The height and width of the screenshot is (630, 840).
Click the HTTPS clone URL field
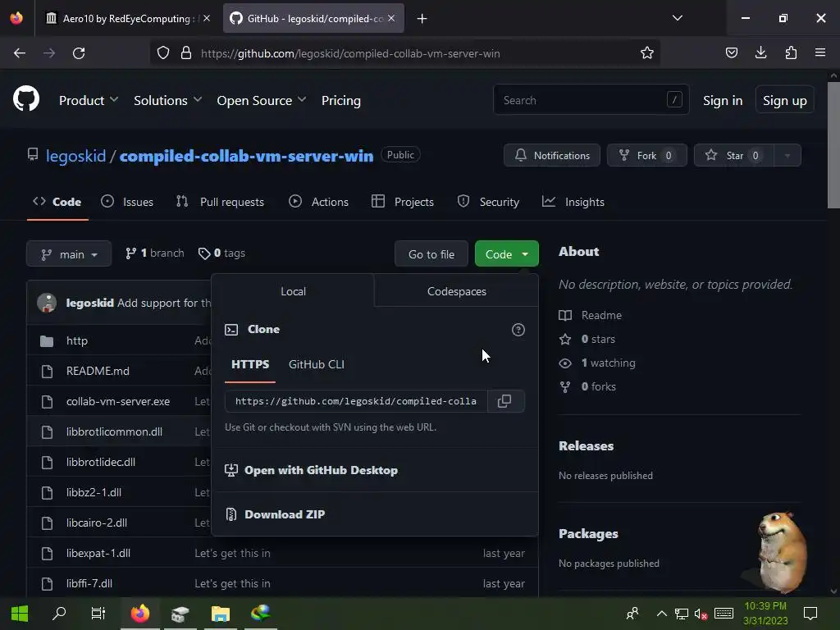(356, 401)
